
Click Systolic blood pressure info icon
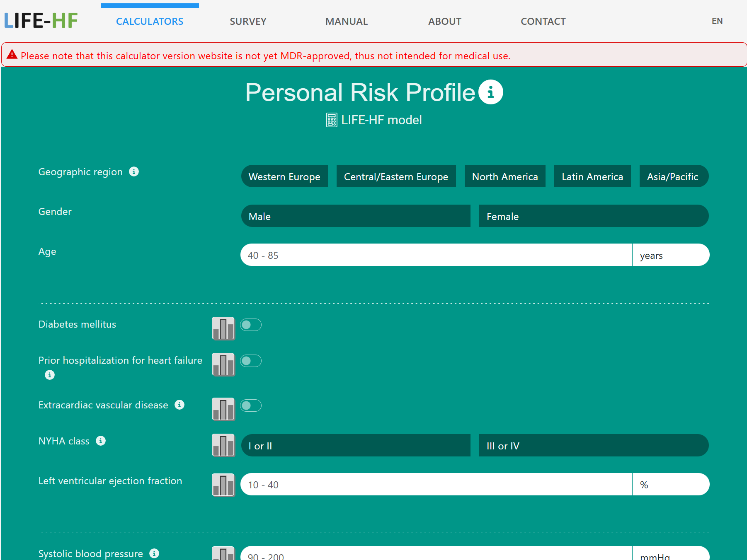154,553
